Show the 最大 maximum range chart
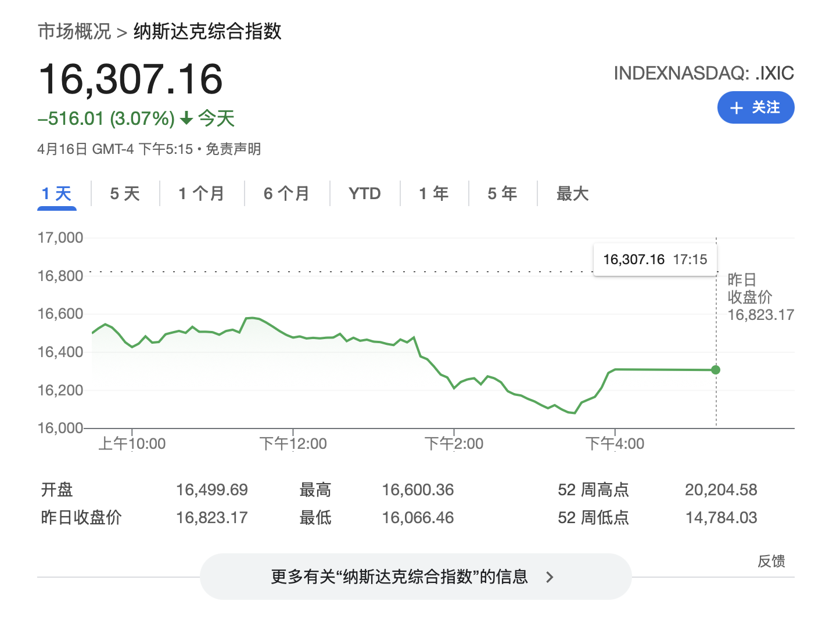Screen dimensions: 840x641 [572, 193]
